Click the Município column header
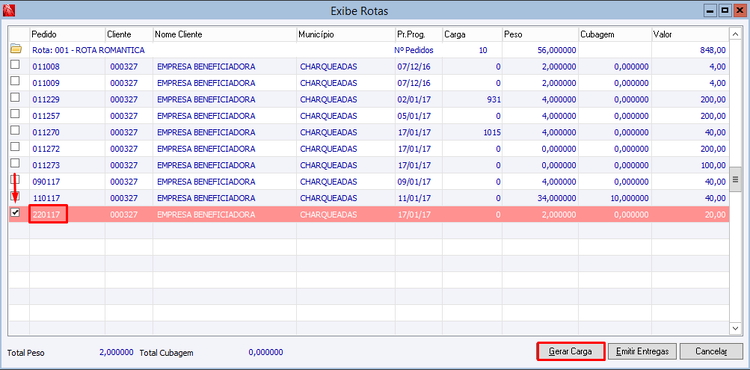750x370 pixels. point(345,34)
